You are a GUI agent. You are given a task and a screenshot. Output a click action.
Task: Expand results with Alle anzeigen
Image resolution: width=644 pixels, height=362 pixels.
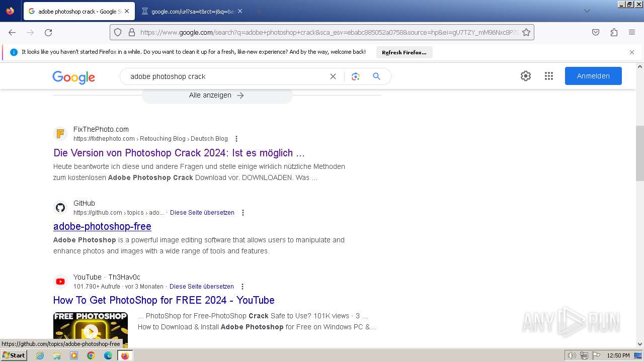(217, 95)
